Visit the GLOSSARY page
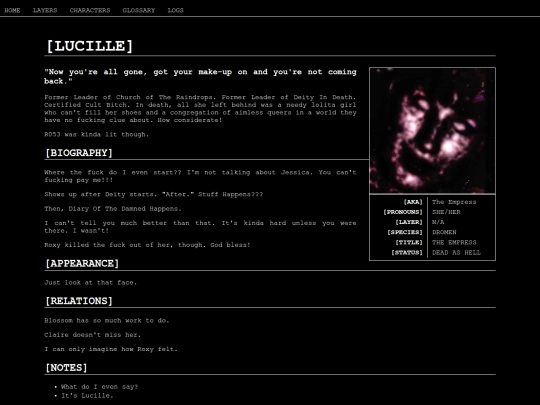This screenshot has height=405, width=540. click(x=139, y=10)
